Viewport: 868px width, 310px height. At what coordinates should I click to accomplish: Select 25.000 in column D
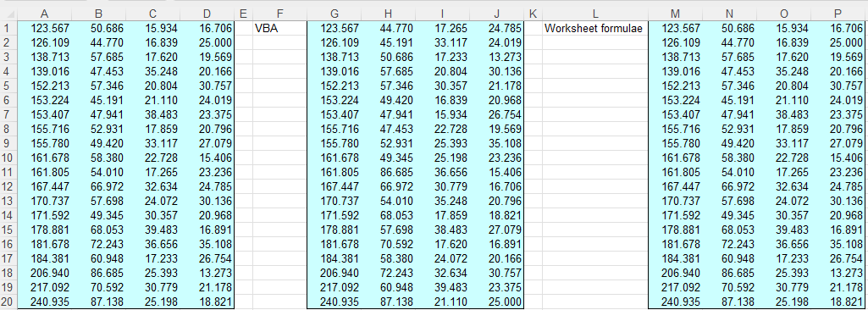[x=207, y=42]
